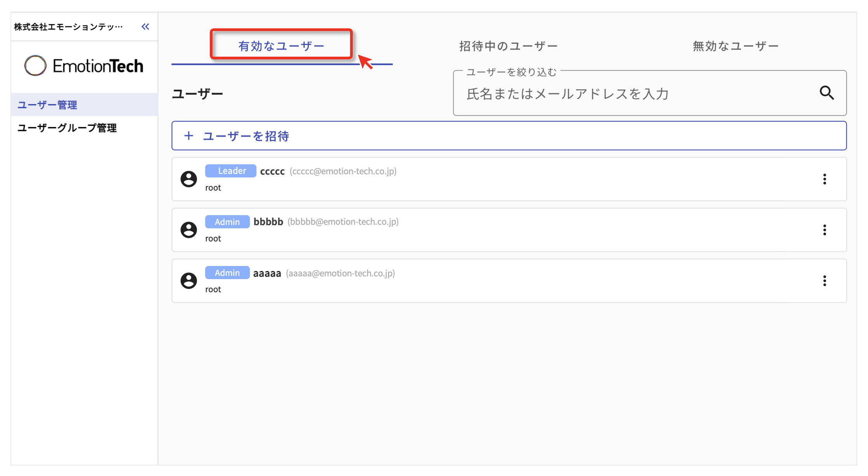This screenshot has height=476, width=868.
Task: Open three-dot menu for bbbbb user
Action: [824, 230]
